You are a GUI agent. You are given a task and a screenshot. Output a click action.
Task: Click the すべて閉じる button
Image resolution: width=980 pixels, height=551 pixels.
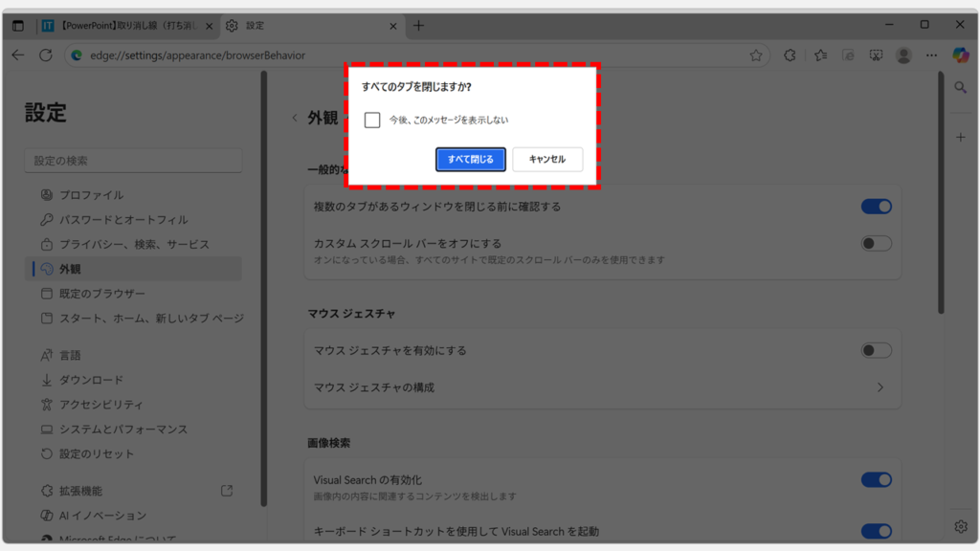point(470,159)
